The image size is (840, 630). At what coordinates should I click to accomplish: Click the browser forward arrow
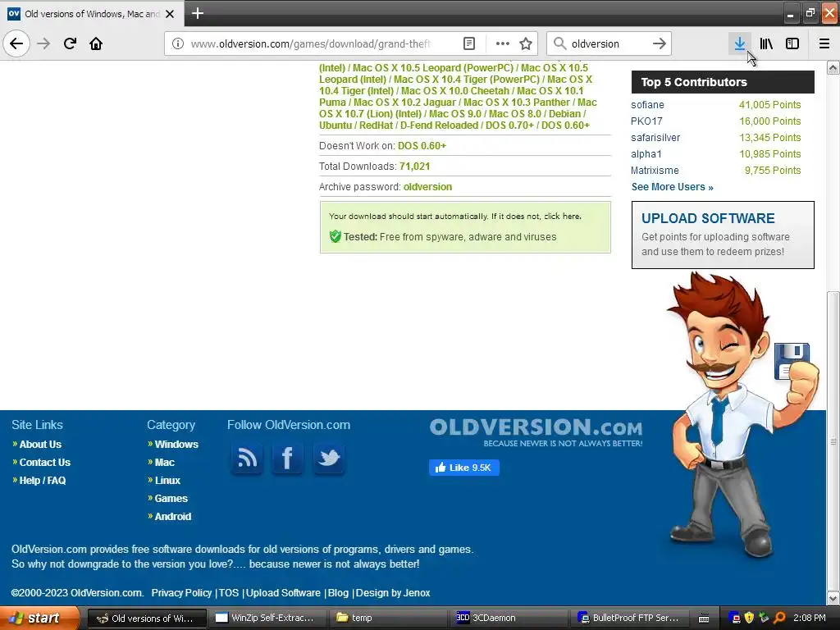point(43,43)
